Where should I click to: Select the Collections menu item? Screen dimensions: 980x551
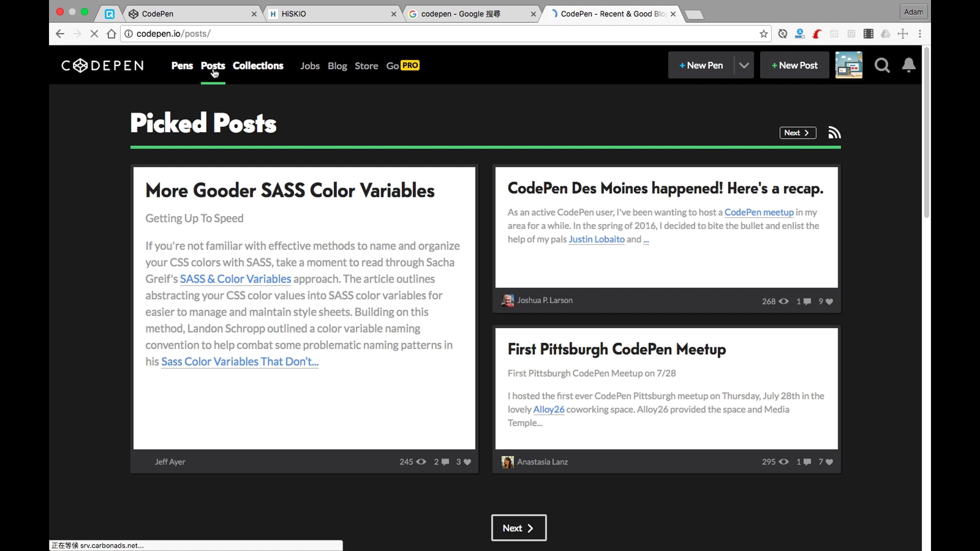tap(258, 65)
